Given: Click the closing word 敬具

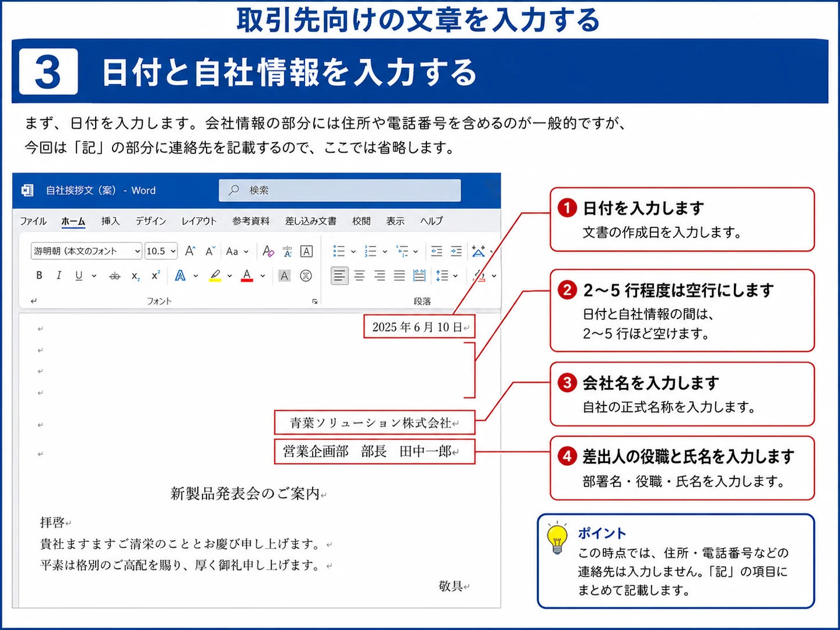Looking at the screenshot, I should [451, 586].
